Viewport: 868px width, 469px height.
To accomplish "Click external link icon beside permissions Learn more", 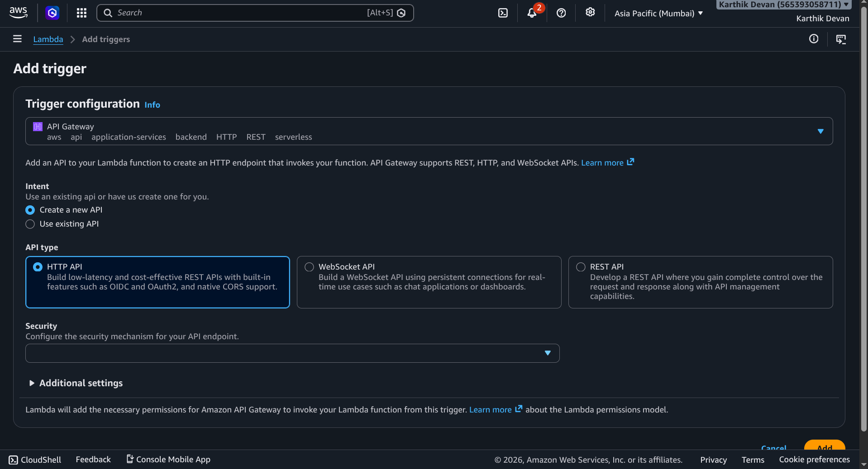I will click(x=519, y=409).
